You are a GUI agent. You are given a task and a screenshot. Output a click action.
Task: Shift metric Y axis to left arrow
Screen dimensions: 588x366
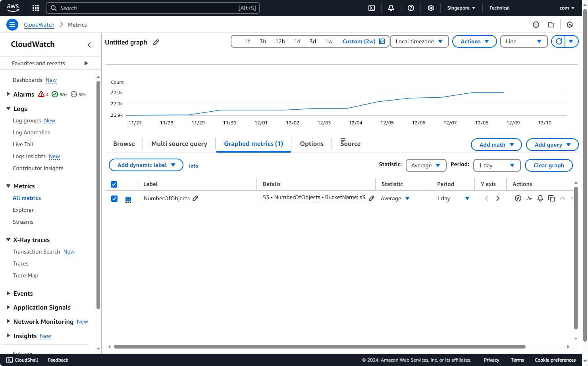pyautogui.click(x=487, y=198)
